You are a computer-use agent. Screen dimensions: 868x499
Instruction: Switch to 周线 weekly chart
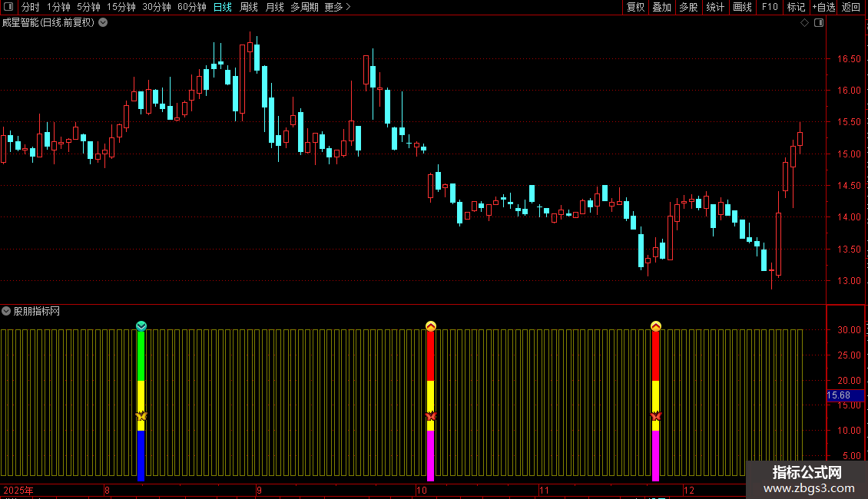pyautogui.click(x=249, y=7)
